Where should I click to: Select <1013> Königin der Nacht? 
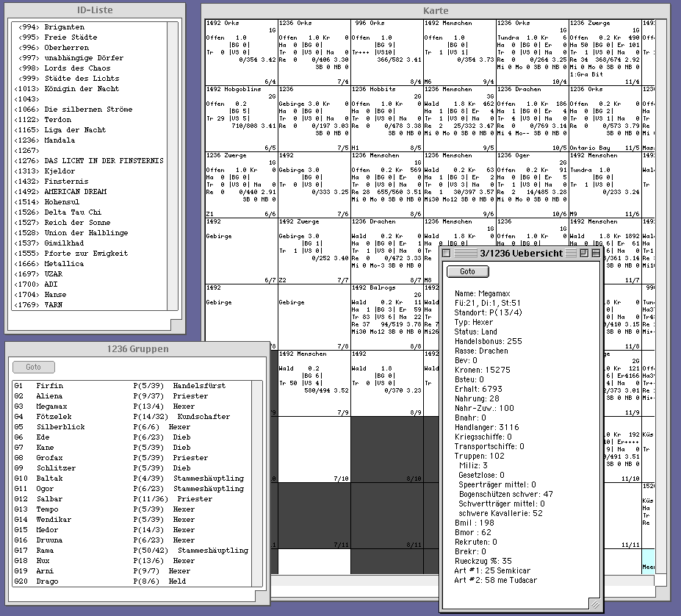point(89,89)
